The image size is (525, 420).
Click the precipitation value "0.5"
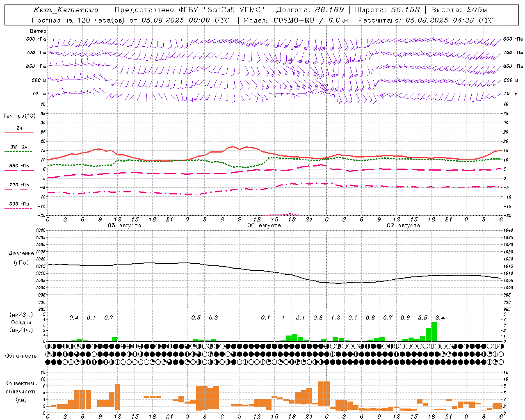click(196, 318)
